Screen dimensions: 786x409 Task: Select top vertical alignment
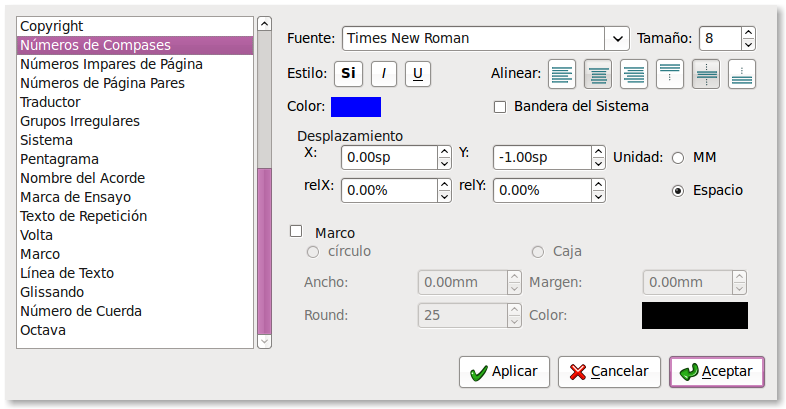670,74
